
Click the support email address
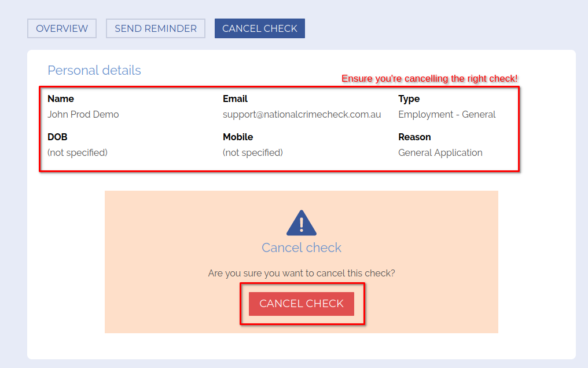(x=302, y=114)
